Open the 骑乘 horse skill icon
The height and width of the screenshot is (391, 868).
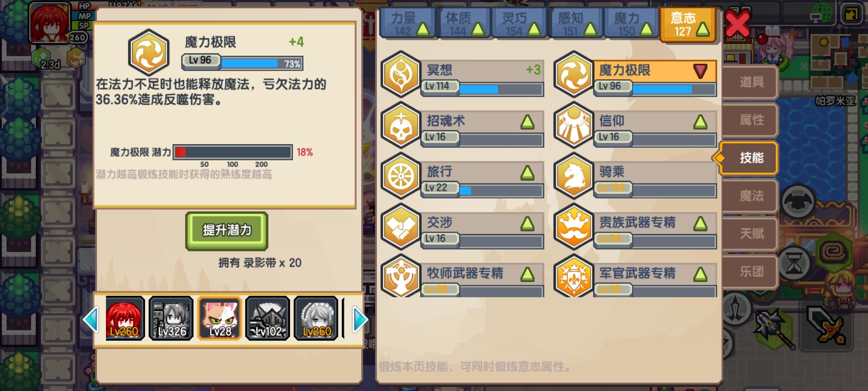pos(574,176)
